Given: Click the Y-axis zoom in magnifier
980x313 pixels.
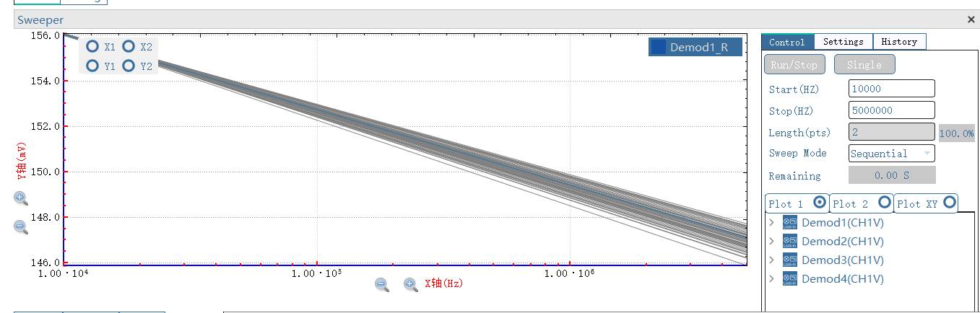Looking at the screenshot, I should click(x=20, y=198).
